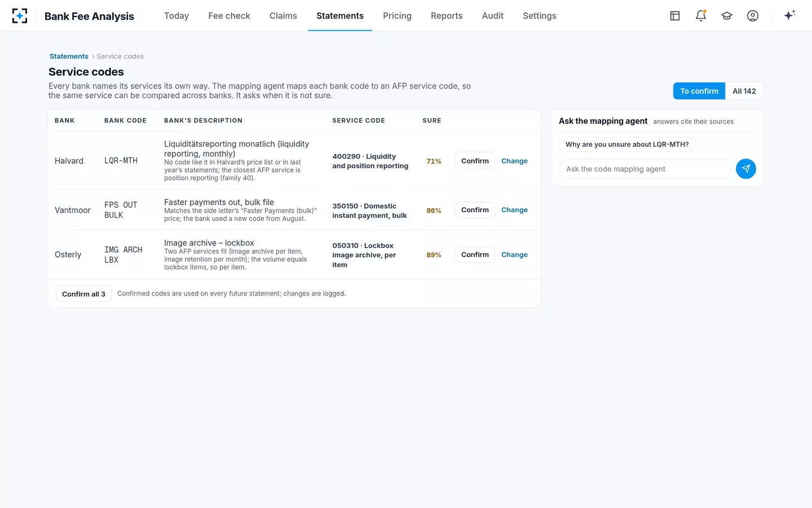Change the Osterly IMG ARCH LBX code
Viewport: 812px width, 508px height.
(x=514, y=255)
